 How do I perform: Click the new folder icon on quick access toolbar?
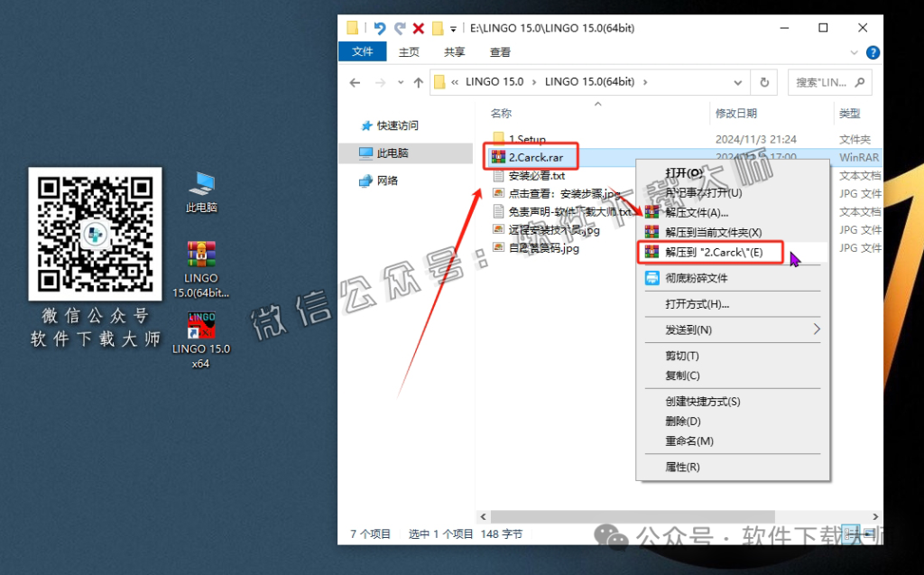pyautogui.click(x=439, y=28)
